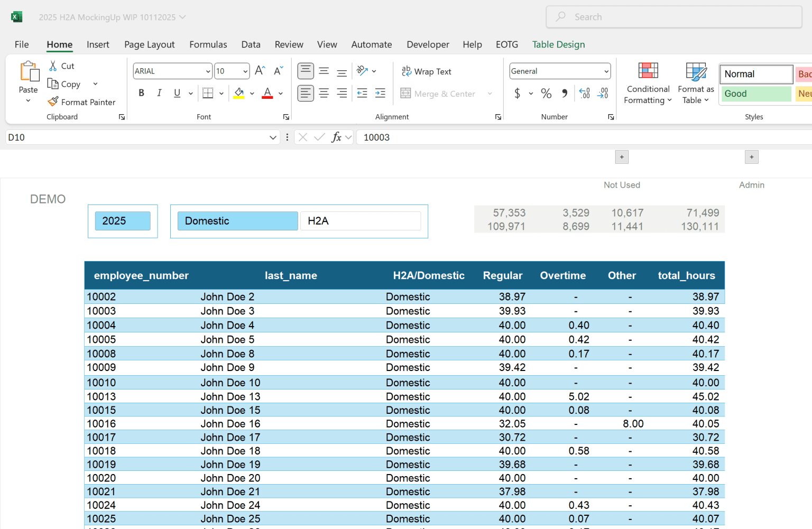Open the Formulas ribbon tab
Viewport: 812px width, 529px height.
click(208, 44)
